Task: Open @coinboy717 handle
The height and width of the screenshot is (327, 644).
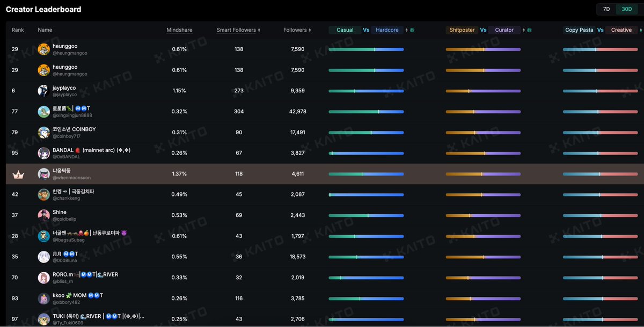Action: pyautogui.click(x=67, y=136)
